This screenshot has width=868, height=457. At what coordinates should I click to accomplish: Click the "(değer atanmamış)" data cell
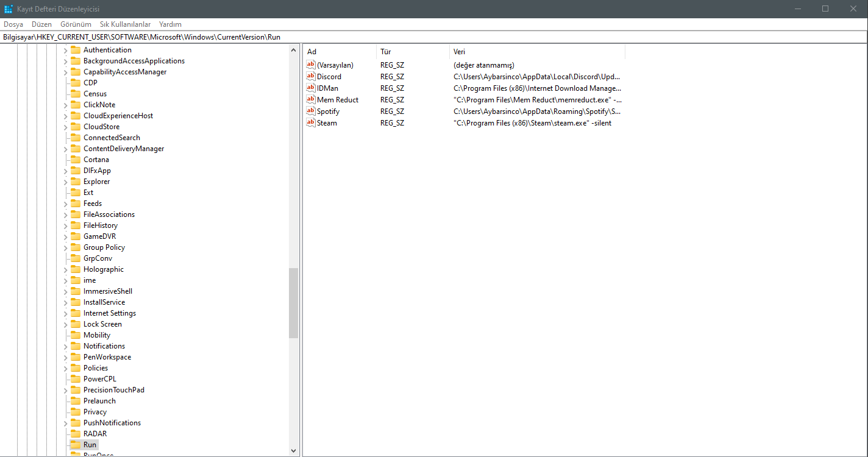pyautogui.click(x=484, y=65)
